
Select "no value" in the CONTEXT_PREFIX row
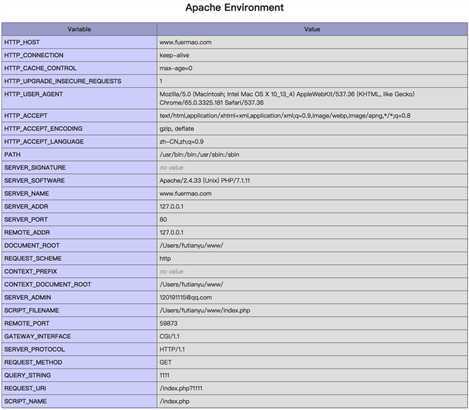click(171, 272)
